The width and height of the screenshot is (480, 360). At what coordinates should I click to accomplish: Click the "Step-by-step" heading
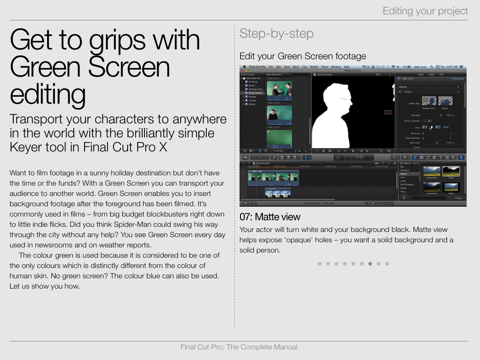coord(276,33)
